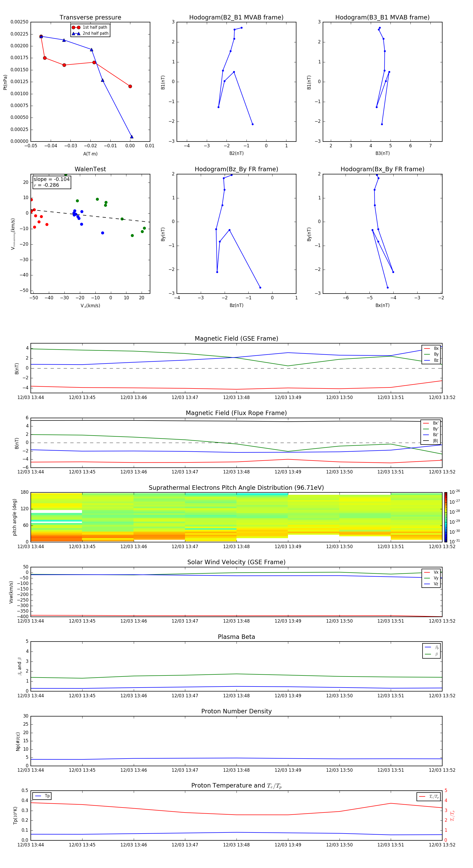Click the 'A(T·m)' x-axis label
The width and height of the screenshot is (473, 868).
[90, 154]
